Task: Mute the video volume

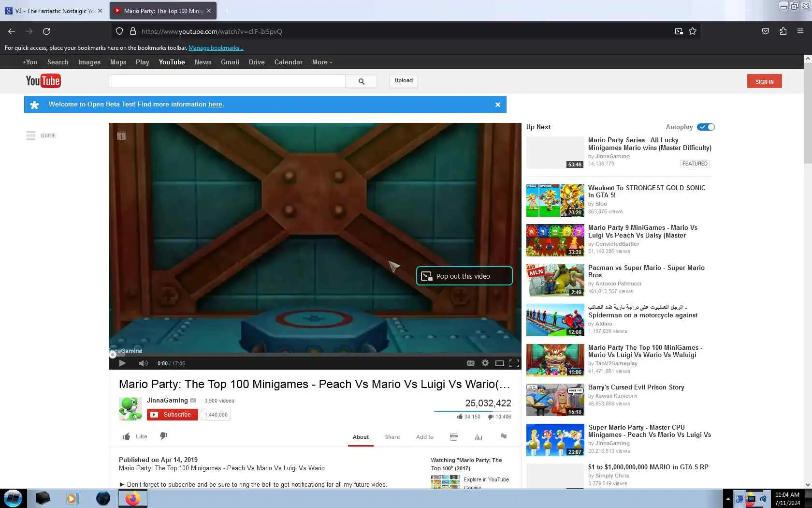Action: (144, 363)
